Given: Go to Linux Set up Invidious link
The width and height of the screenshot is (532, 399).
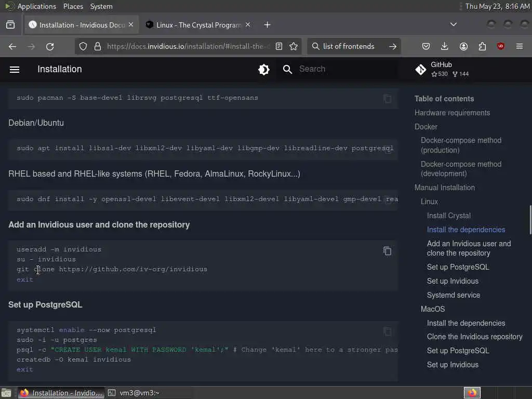Looking at the screenshot, I should pos(453,281).
